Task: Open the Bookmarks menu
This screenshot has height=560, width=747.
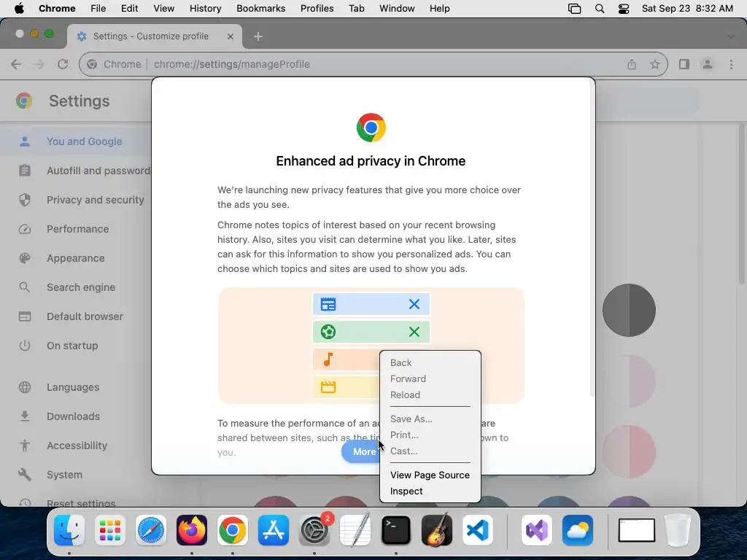Action: click(260, 9)
